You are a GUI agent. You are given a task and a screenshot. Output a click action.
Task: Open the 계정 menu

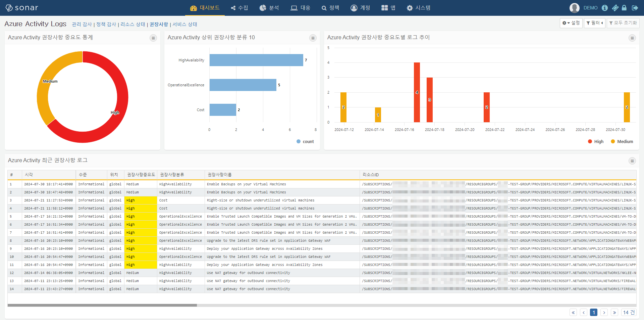(x=360, y=8)
